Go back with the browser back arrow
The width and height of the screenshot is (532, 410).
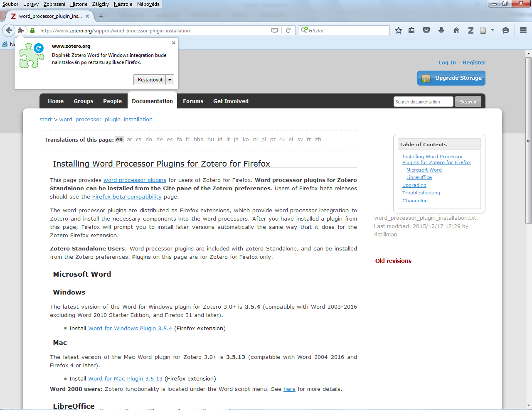pos(9,30)
